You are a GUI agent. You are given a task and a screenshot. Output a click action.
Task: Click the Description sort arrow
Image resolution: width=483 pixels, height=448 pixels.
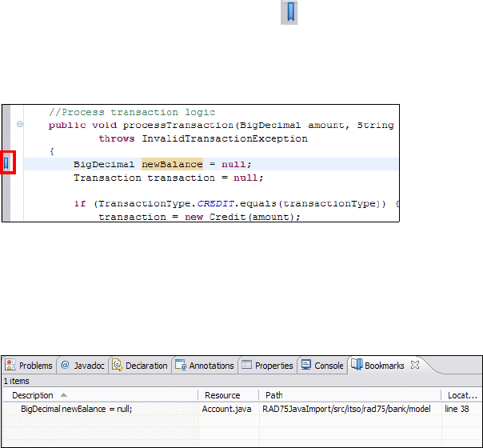(x=64, y=394)
